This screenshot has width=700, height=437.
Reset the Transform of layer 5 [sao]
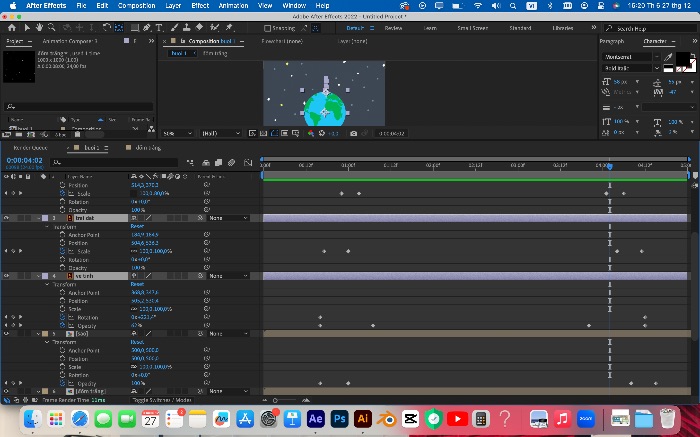click(x=137, y=342)
